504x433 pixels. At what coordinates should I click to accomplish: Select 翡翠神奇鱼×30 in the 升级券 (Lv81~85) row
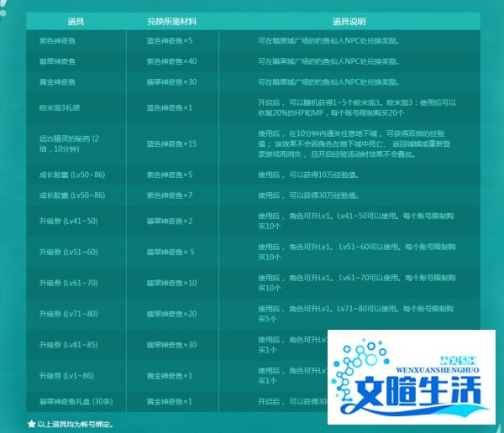171,345
